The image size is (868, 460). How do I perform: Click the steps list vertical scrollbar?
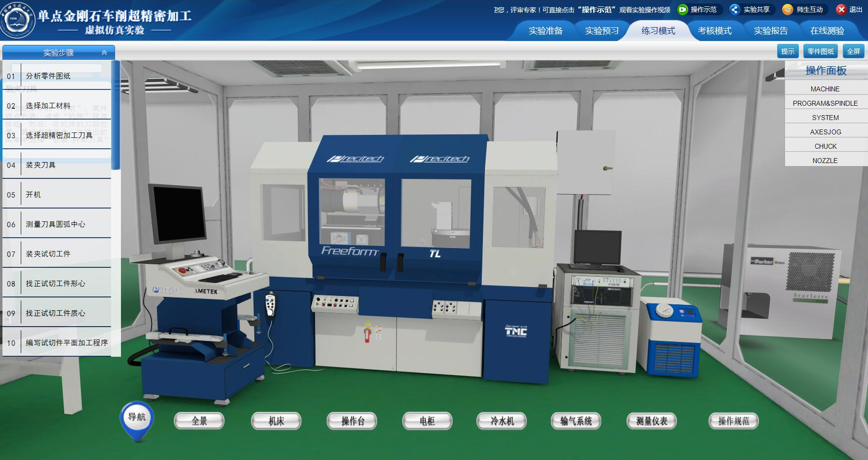click(x=116, y=115)
